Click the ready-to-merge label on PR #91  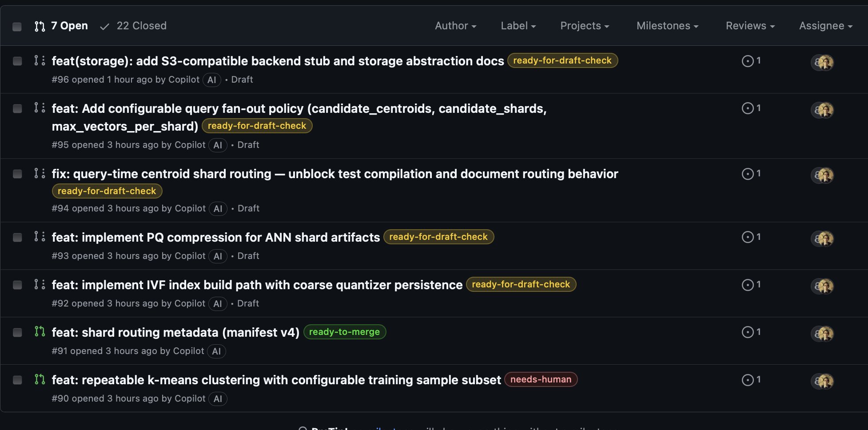345,332
